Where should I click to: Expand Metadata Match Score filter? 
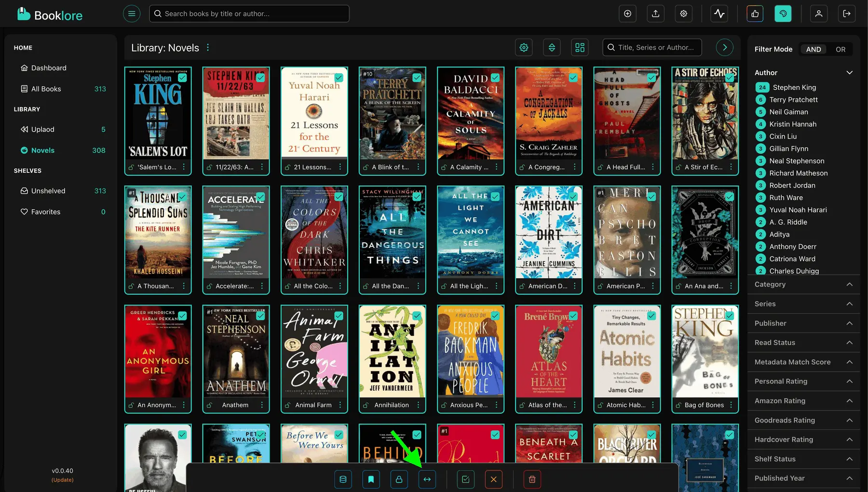tap(803, 362)
